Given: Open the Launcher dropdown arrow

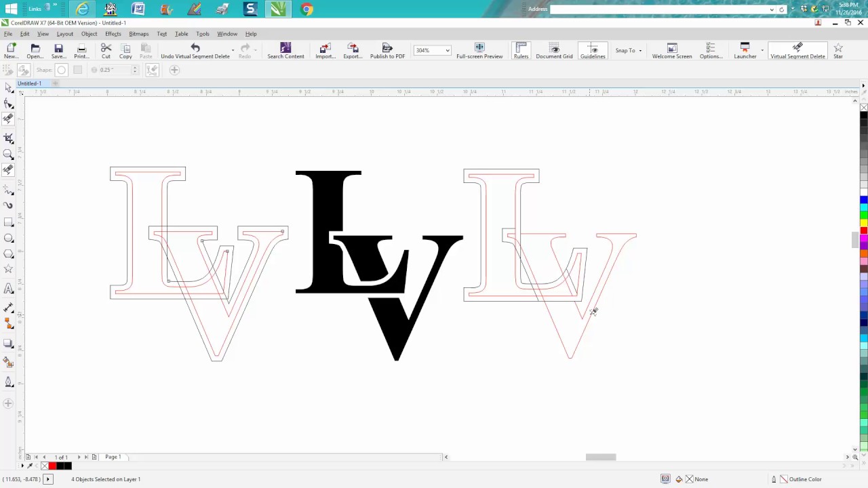Looking at the screenshot, I should coord(762,51).
